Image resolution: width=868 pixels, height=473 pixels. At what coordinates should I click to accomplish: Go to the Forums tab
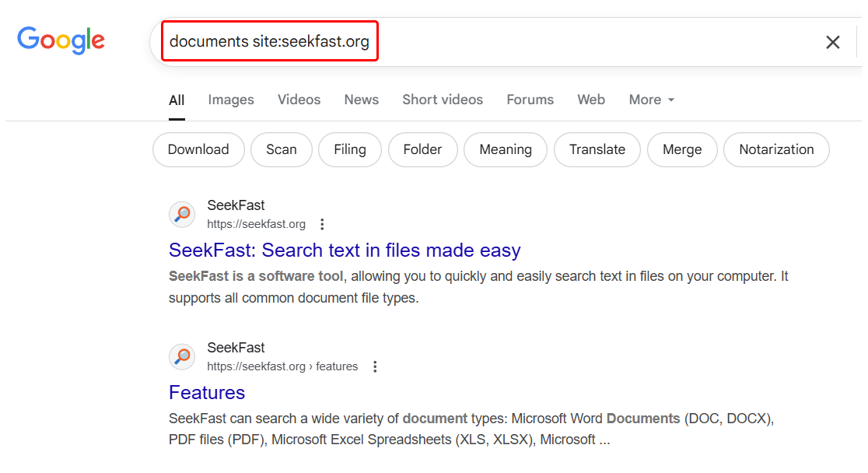pos(530,100)
